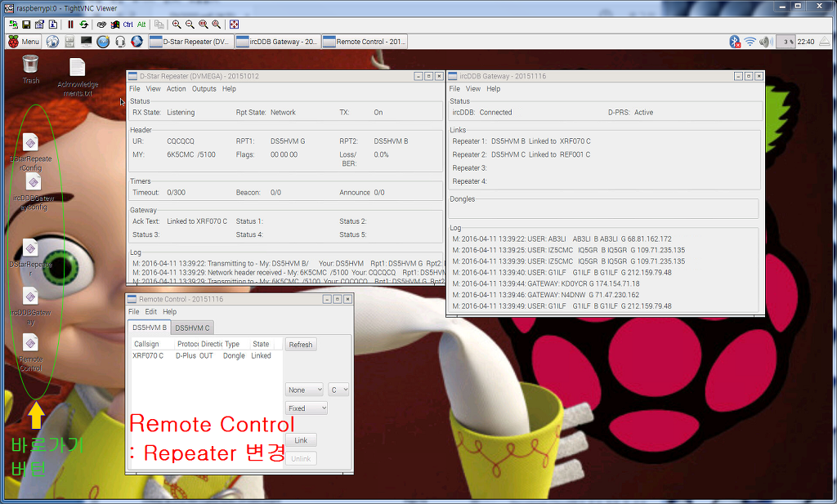This screenshot has width=837, height=504.
Task: Select the Acknowledgements.txt desktop file
Action: [x=78, y=78]
